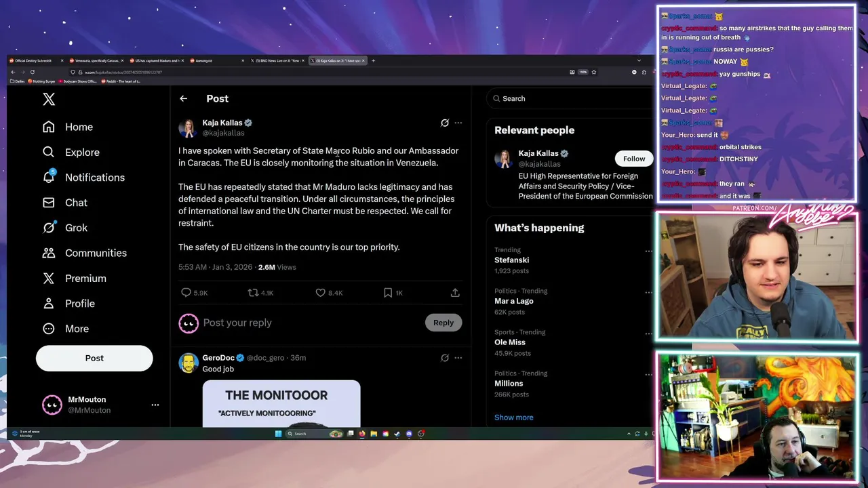Open Premium from the sidebar

[74, 279]
